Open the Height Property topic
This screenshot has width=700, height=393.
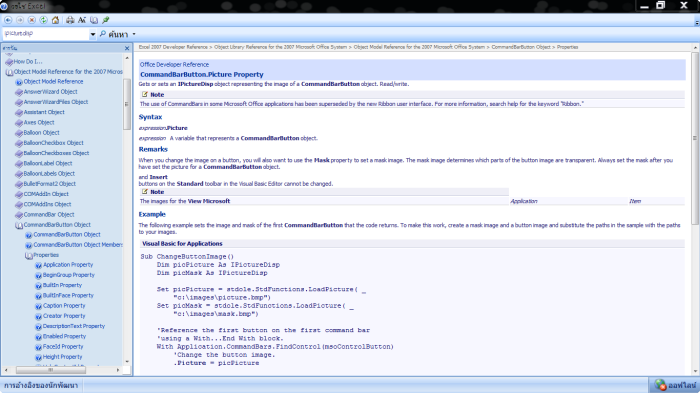coord(62,358)
